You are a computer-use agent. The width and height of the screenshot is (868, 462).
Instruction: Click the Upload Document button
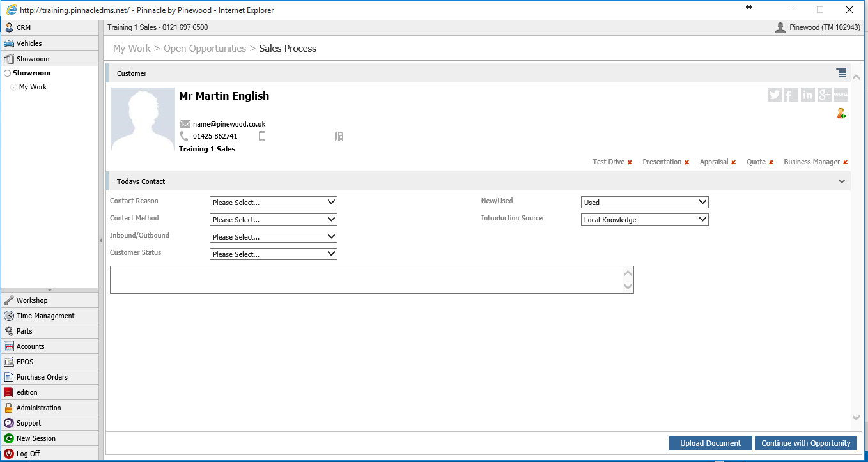(x=710, y=443)
